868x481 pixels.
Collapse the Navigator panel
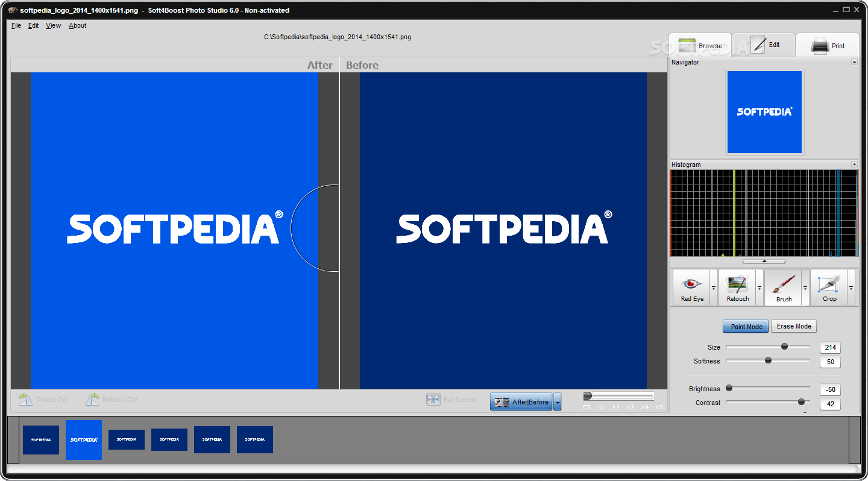coord(854,62)
